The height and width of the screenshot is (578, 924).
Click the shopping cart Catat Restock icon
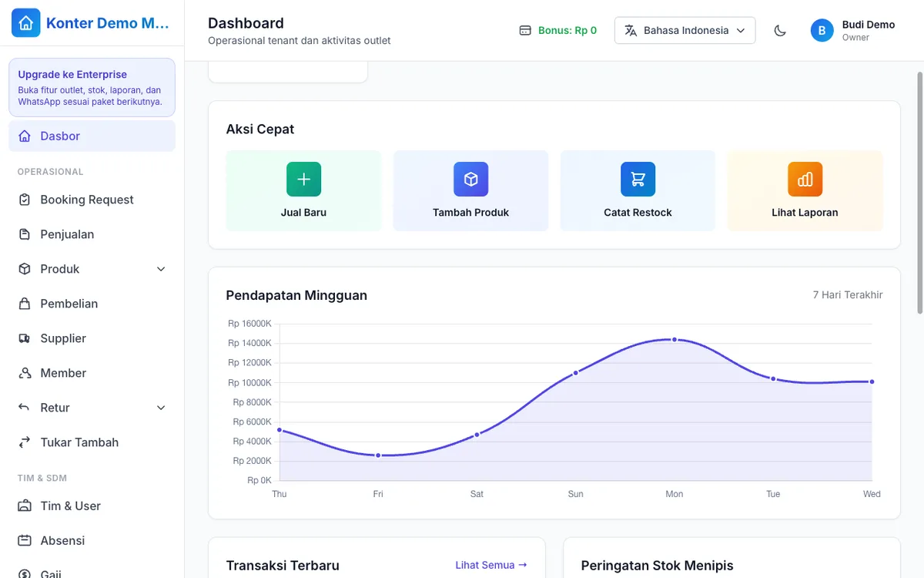click(638, 180)
